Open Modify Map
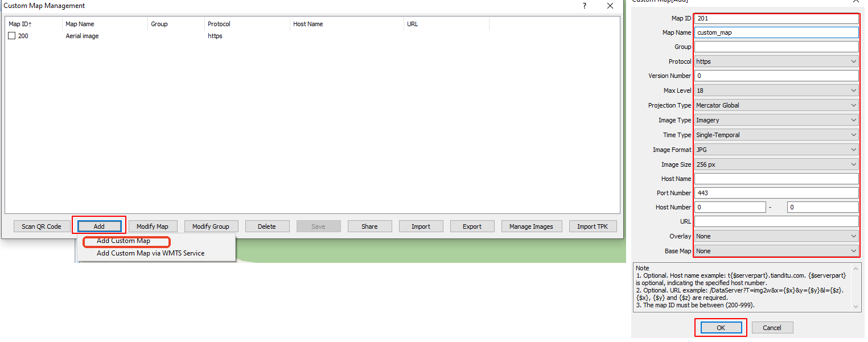The width and height of the screenshot is (868, 342). click(153, 226)
